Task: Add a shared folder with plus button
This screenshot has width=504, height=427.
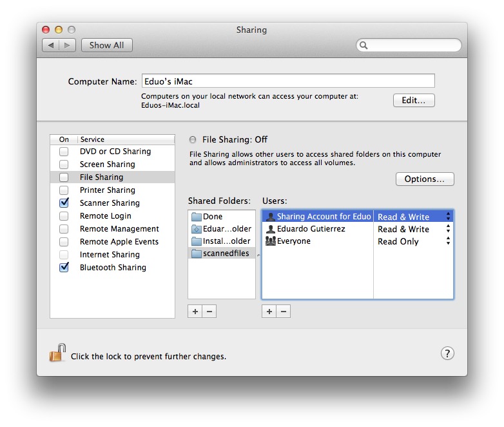Action: tap(195, 312)
